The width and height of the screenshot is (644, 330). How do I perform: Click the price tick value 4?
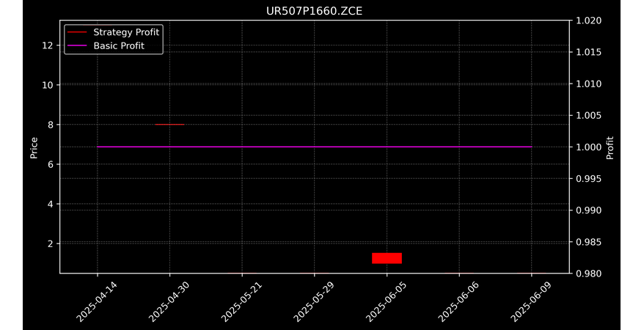click(x=51, y=204)
